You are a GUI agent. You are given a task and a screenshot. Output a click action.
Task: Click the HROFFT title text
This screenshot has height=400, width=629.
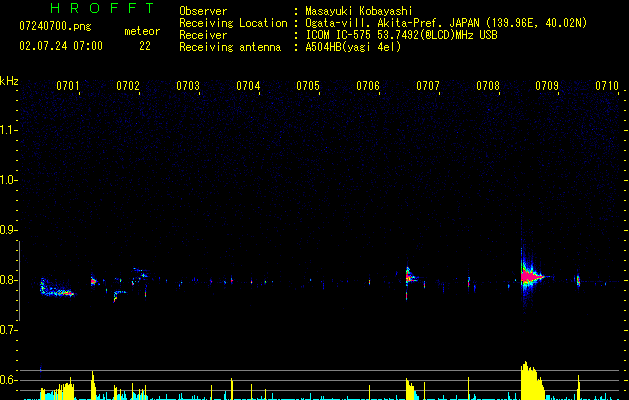click(102, 8)
